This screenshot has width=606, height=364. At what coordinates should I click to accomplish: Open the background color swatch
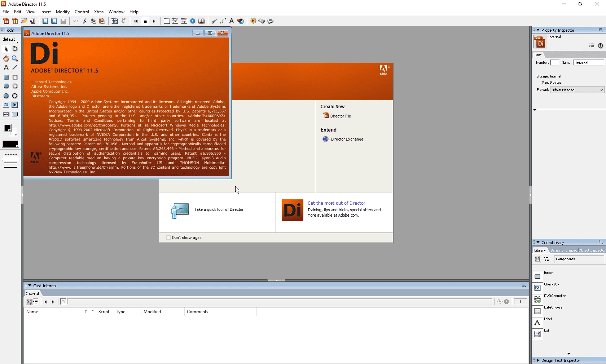13,132
